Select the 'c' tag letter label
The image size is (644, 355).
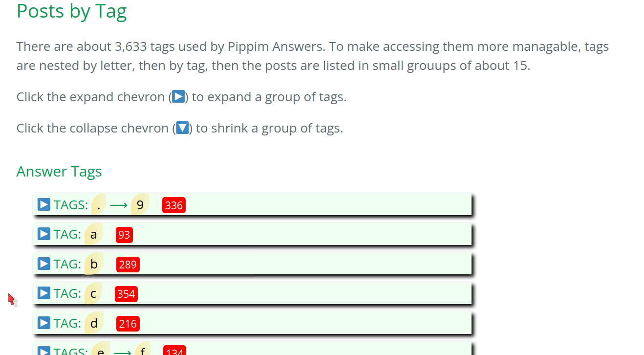coord(93,294)
